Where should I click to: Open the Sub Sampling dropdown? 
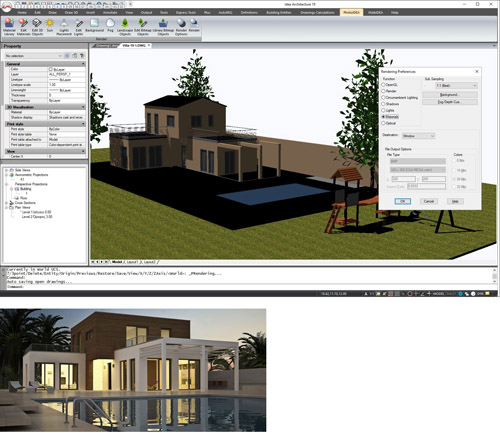click(456, 86)
